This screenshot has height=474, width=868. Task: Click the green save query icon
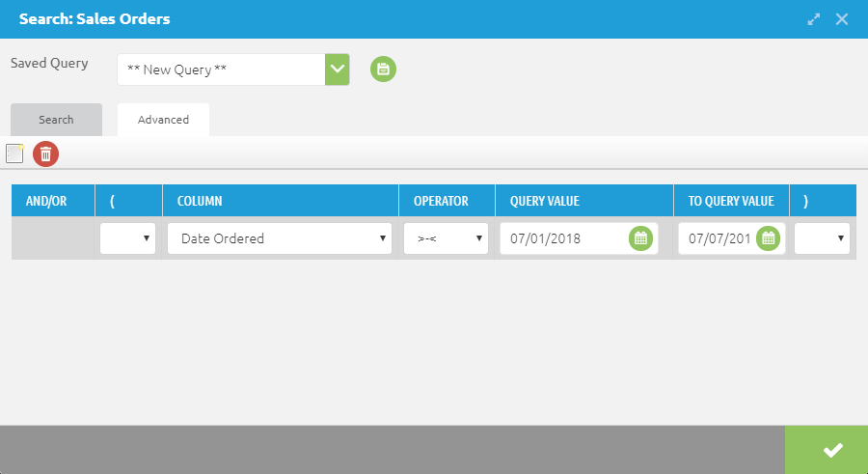tap(383, 69)
